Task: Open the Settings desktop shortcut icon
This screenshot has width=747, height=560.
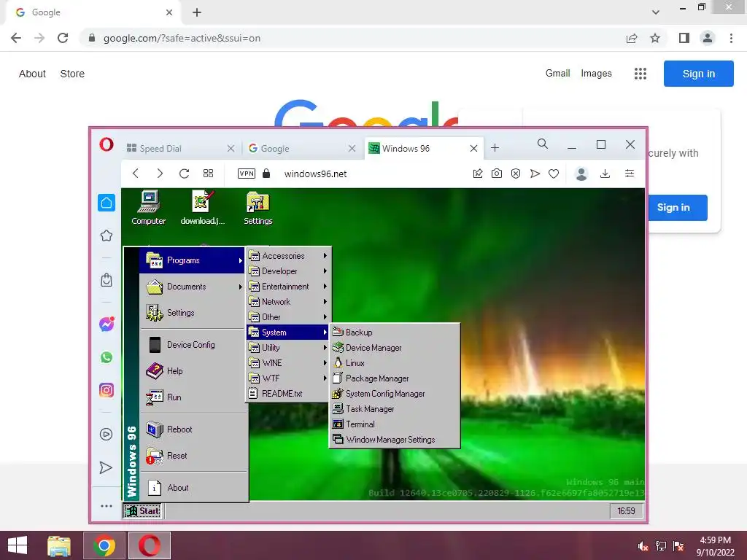Action: pyautogui.click(x=258, y=208)
